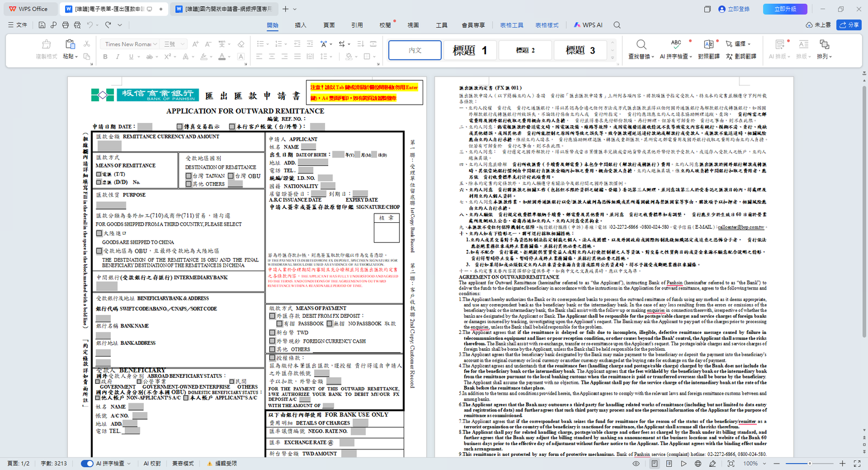Viewport: 868px width, 470px height.
Task: Click the 兼容模式 status bar item
Action: coord(183,463)
